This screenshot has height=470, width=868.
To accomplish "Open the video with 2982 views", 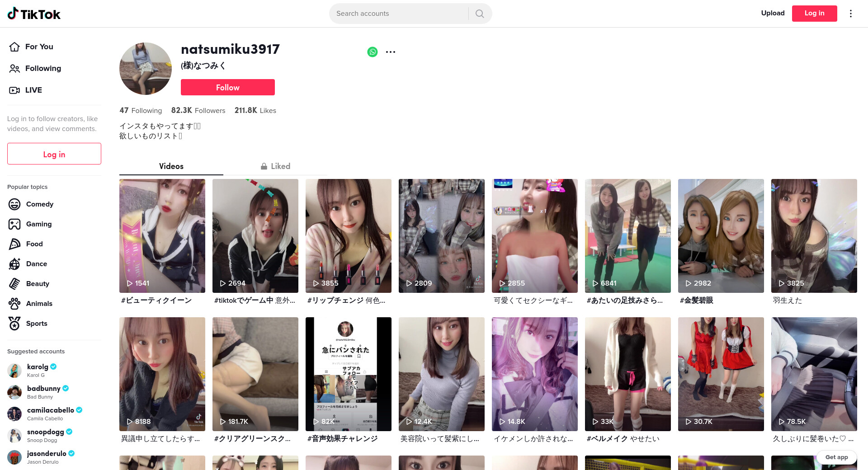I will pyautogui.click(x=721, y=236).
